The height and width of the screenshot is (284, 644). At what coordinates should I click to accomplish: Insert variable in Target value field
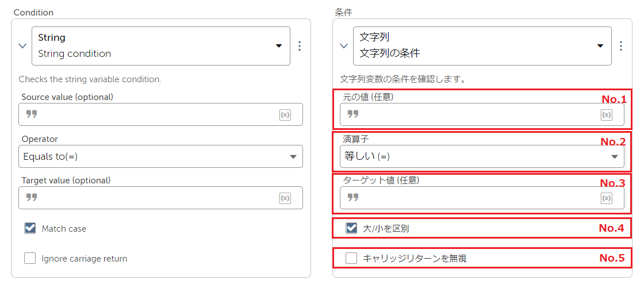pyautogui.click(x=285, y=198)
